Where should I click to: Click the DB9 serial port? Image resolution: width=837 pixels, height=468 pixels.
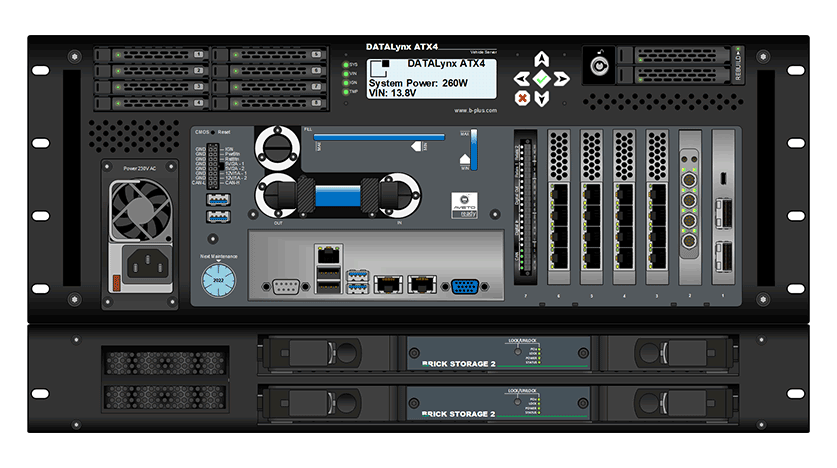click(x=286, y=287)
